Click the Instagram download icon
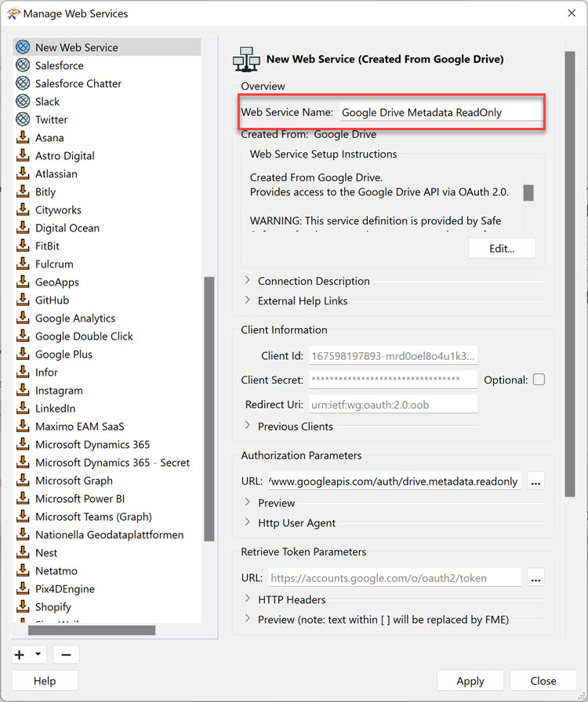This screenshot has height=702, width=588. point(23,390)
